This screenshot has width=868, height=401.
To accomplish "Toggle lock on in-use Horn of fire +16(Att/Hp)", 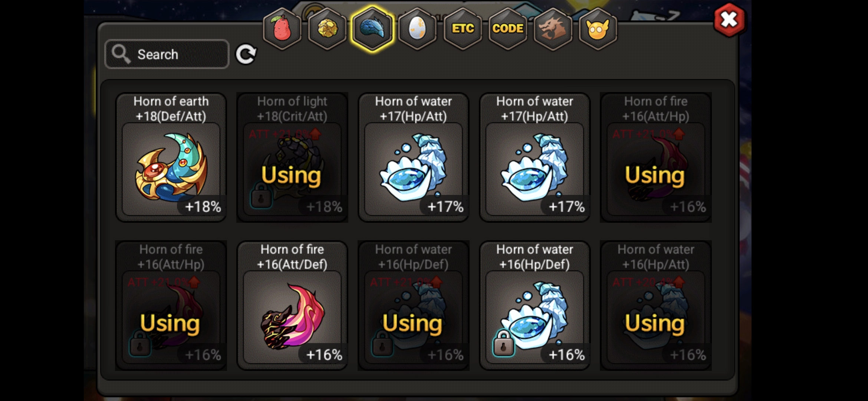I will point(140,344).
